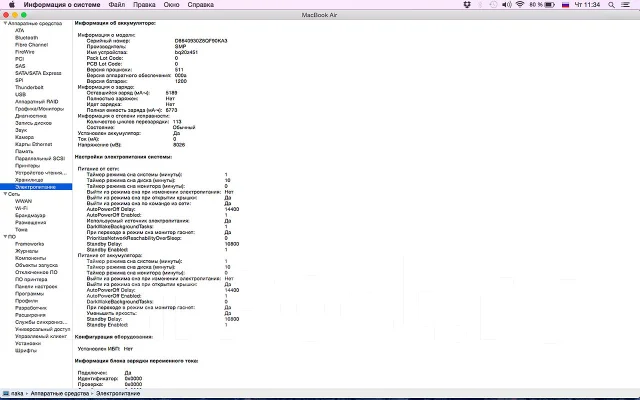Screen dimensions: 640x400
Task: Select Камера in the sidebar
Action: (24, 137)
